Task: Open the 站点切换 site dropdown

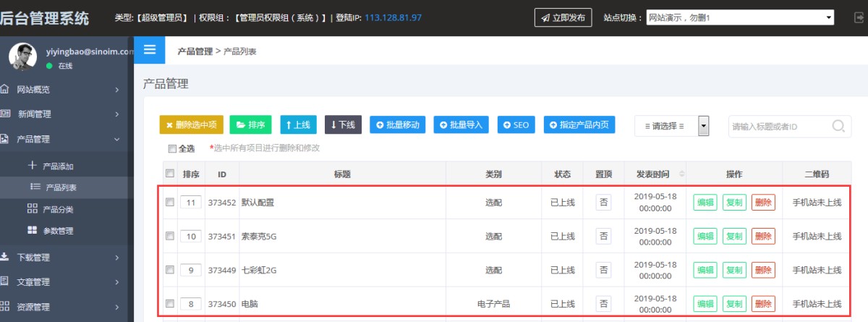Action: [x=741, y=17]
